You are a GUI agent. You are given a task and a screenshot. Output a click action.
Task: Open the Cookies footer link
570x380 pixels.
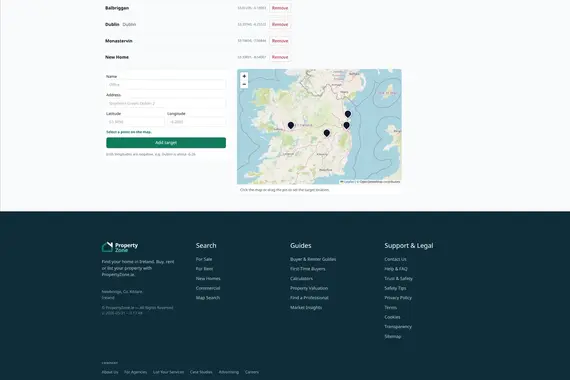click(392, 317)
